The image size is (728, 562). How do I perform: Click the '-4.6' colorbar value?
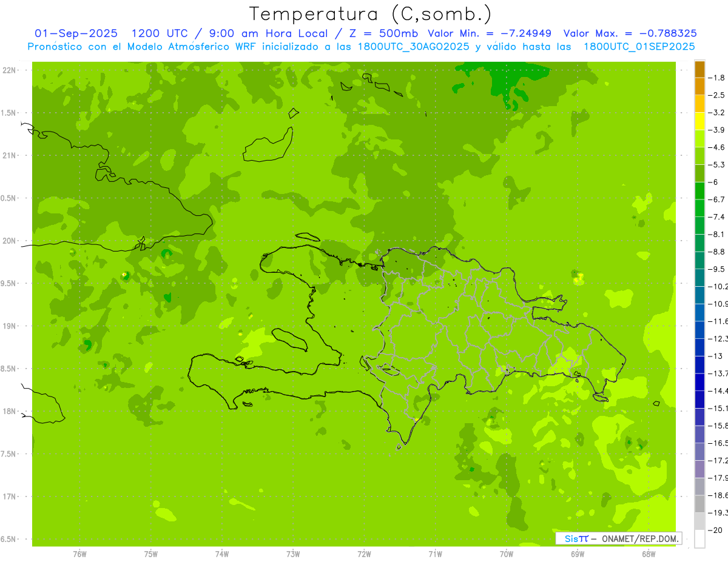pyautogui.click(x=717, y=147)
